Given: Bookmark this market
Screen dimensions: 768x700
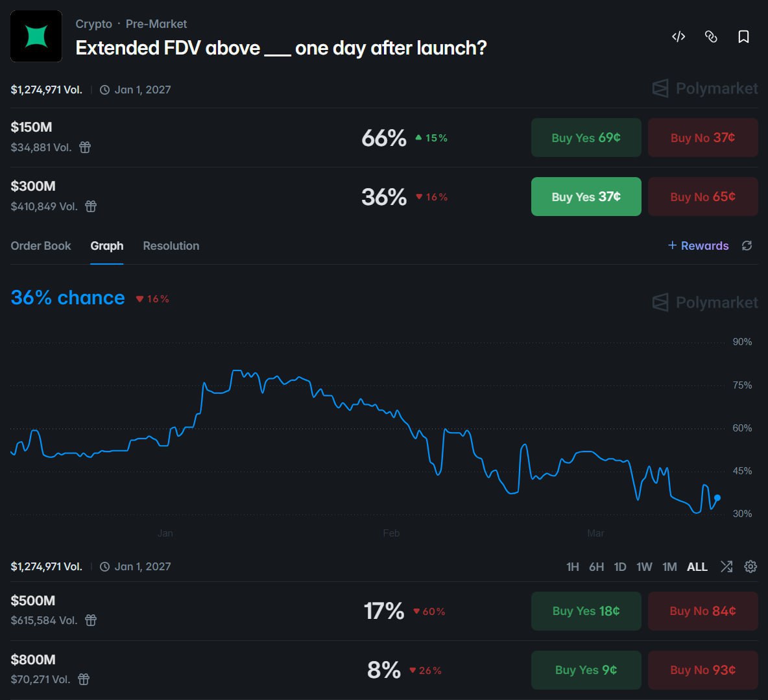Looking at the screenshot, I should click(x=743, y=36).
